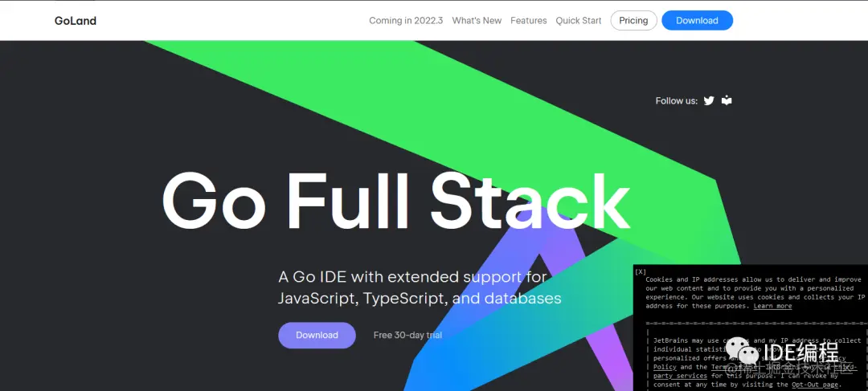Click the Free 30-day trial text

407,335
